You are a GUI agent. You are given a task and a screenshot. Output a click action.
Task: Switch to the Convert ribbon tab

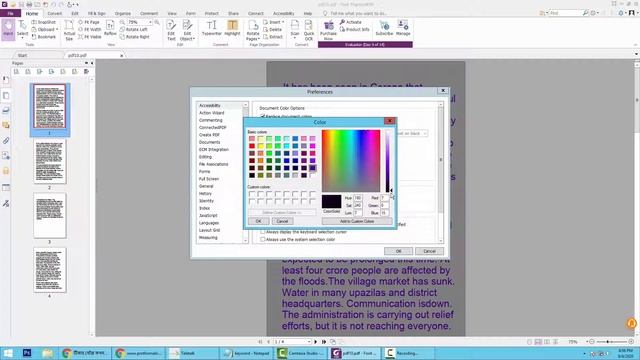tap(54, 13)
